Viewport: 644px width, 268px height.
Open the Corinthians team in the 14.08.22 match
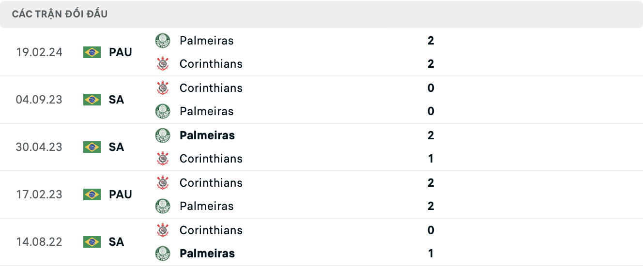click(211, 230)
